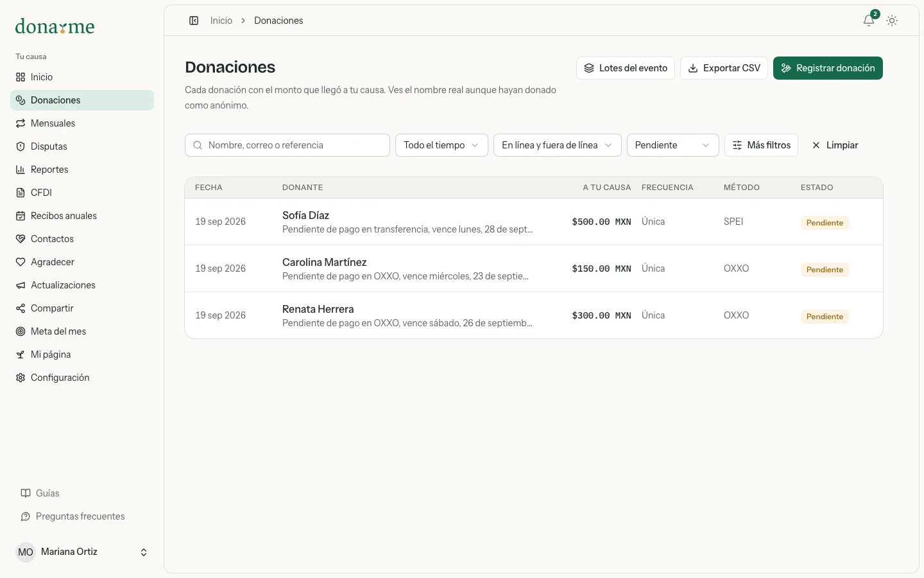The width and height of the screenshot is (924, 578).
Task: Click the Recibos anuales calendar icon
Action: [21, 216]
